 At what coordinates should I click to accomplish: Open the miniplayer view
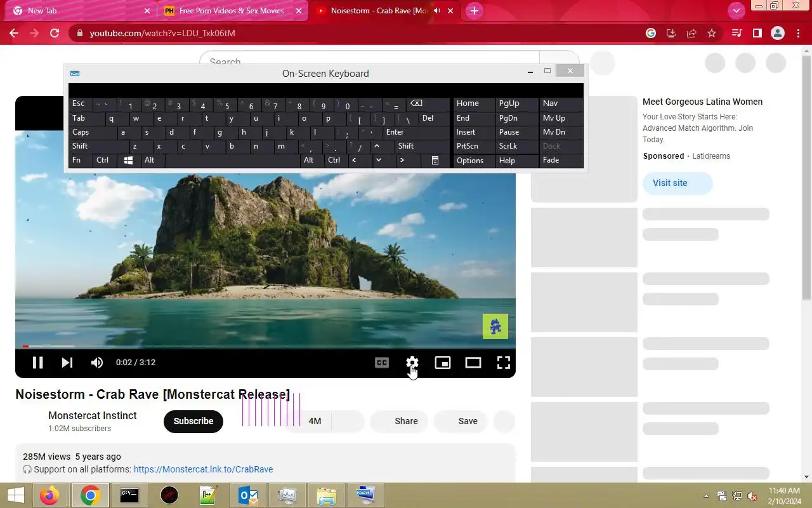[x=443, y=363]
